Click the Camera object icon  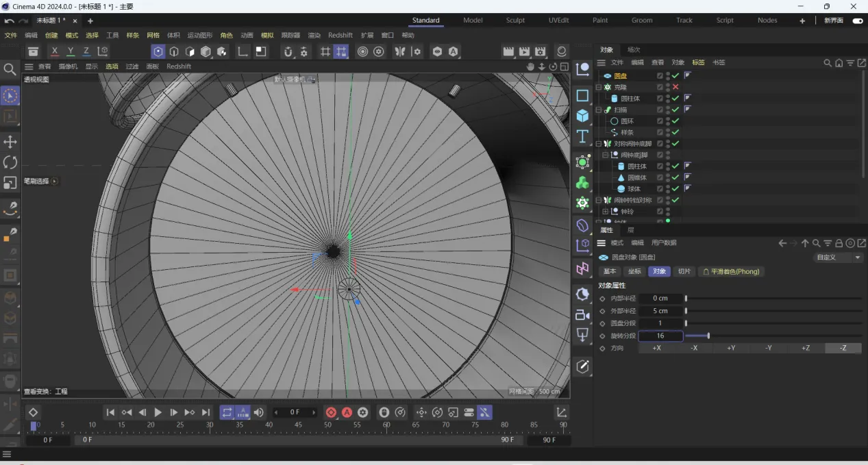click(x=582, y=314)
